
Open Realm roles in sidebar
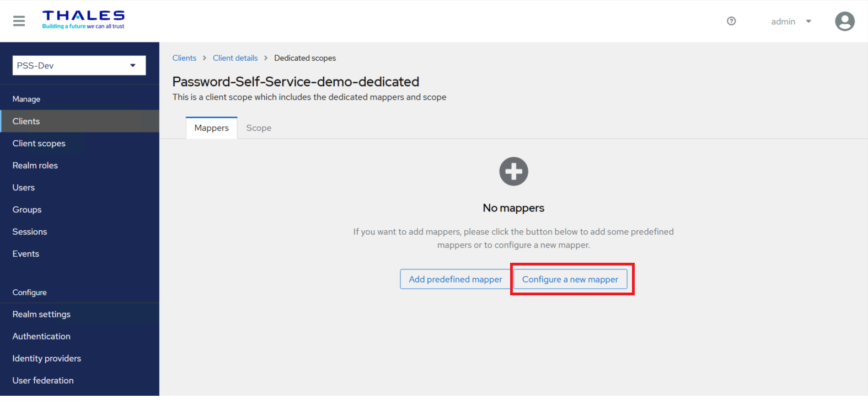pyautogui.click(x=35, y=166)
